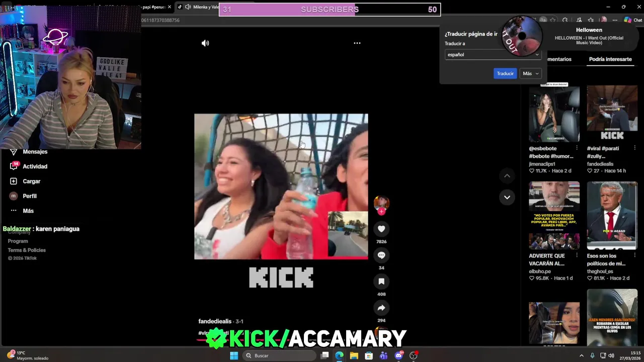Open the Esos son los políticos video thumbnail

click(612, 215)
